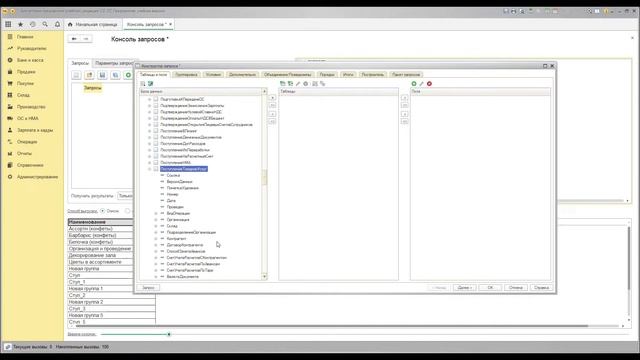The image size is (640, 360).
Task: Click the first icon above База данных tree
Action: pos(143,84)
